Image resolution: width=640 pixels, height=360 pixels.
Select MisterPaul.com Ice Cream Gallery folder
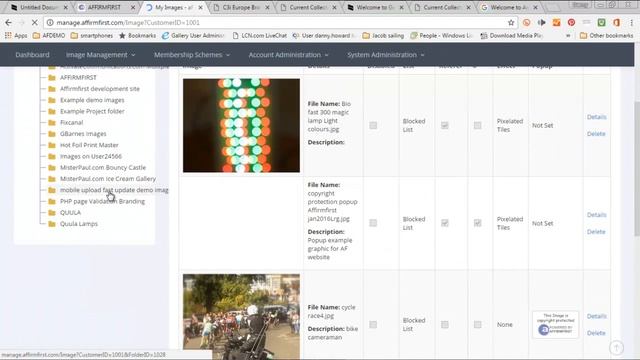coord(108,179)
